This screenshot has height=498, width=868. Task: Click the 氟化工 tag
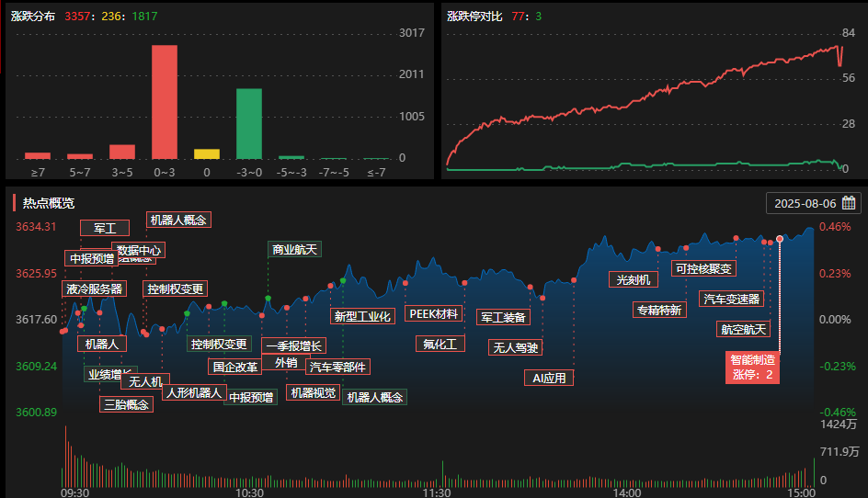click(x=440, y=344)
